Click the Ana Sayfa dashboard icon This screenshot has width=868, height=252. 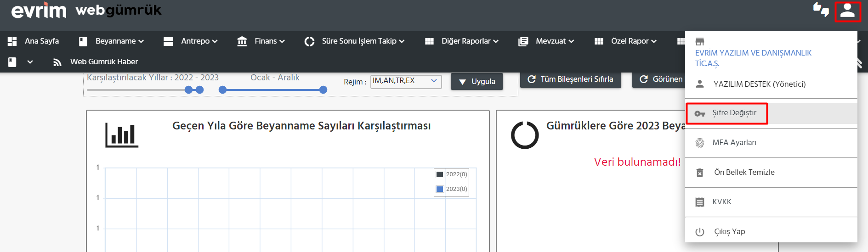(x=12, y=41)
